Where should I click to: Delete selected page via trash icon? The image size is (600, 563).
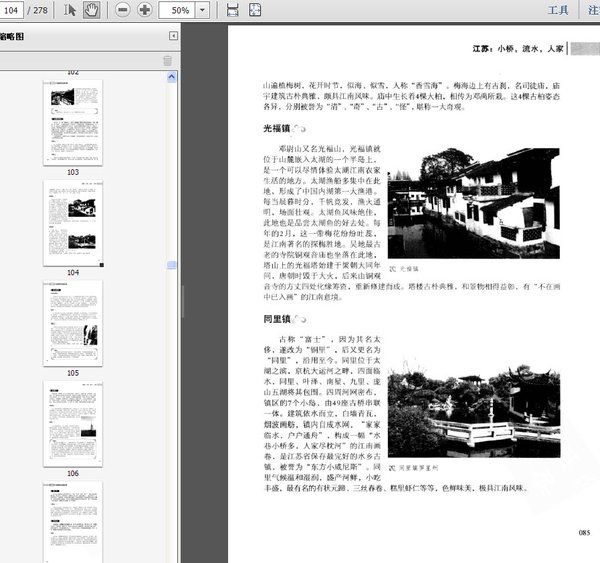tap(167, 61)
